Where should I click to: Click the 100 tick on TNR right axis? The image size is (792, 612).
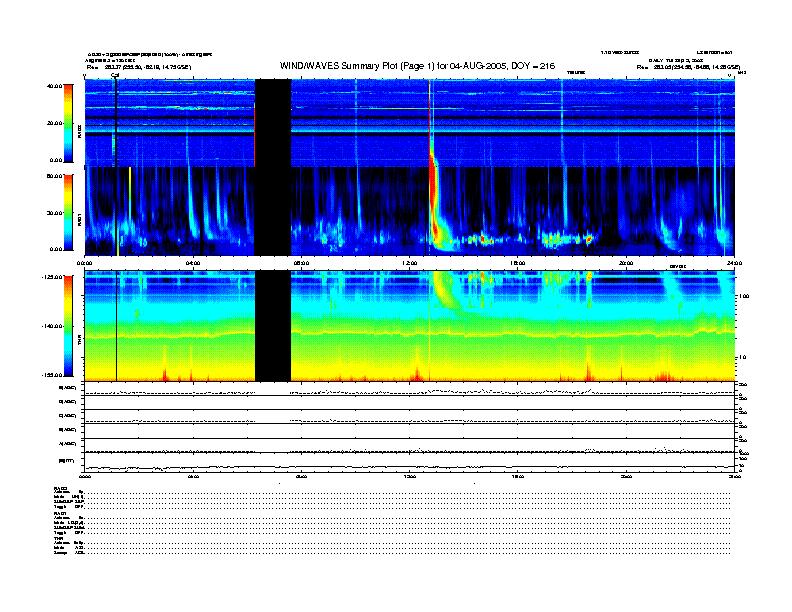(x=744, y=296)
